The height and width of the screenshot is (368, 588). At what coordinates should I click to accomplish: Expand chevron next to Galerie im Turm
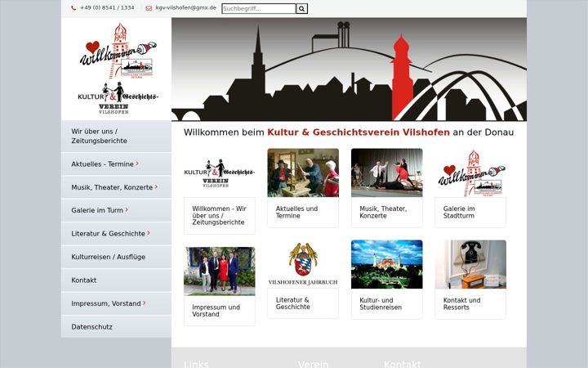click(127, 210)
